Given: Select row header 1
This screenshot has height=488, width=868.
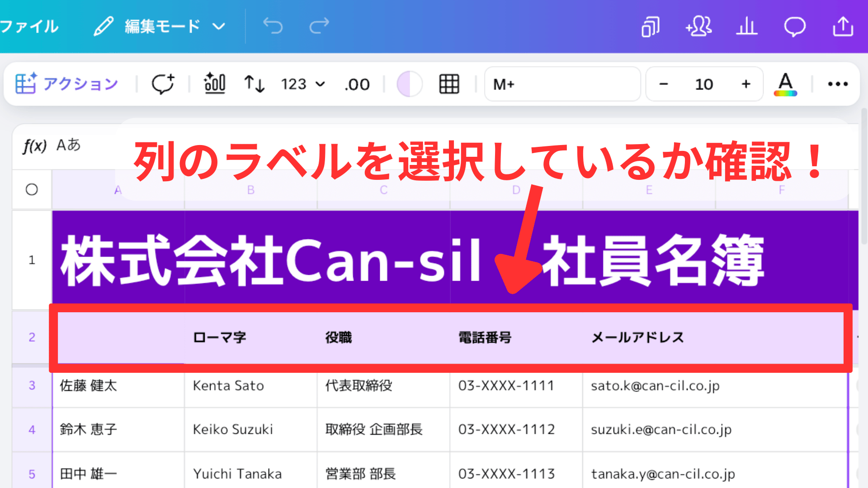Looking at the screenshot, I should [x=32, y=260].
